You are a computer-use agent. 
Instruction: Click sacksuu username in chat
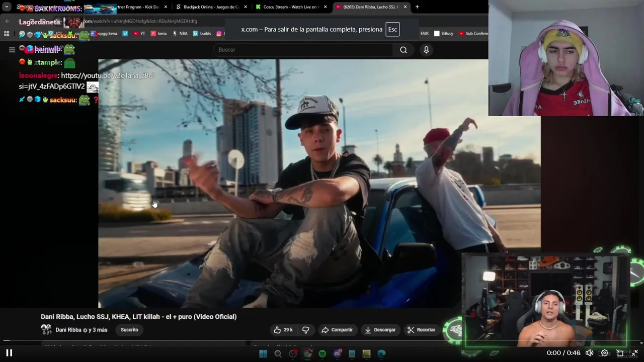(63, 100)
